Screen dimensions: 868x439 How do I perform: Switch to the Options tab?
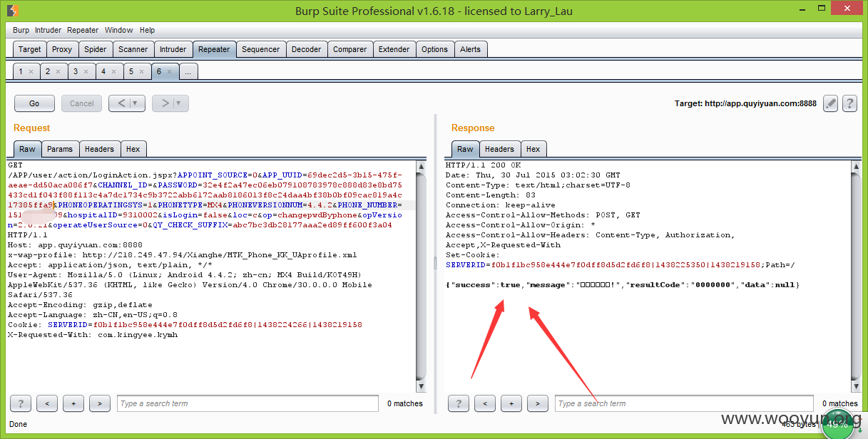pyautogui.click(x=435, y=49)
